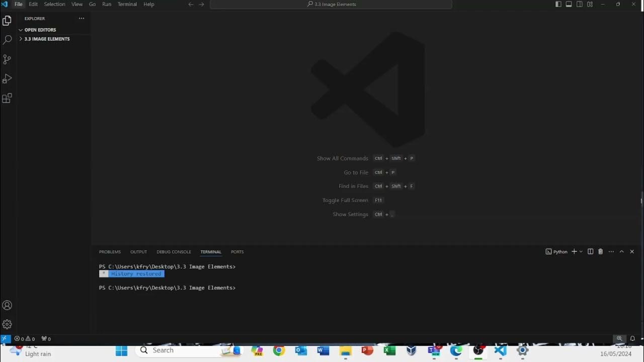Screen dimensions: 644x362
Task: Split the terminal
Action: (x=591, y=251)
